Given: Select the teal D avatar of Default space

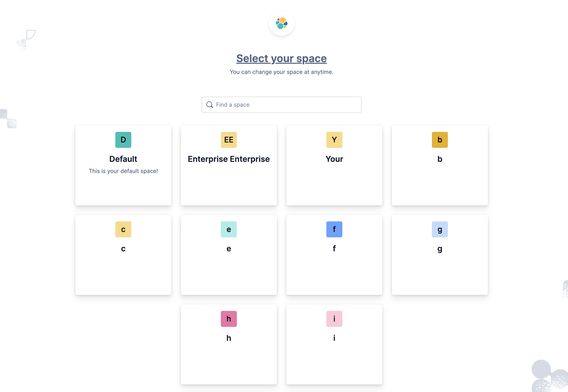Looking at the screenshot, I should tap(123, 139).
